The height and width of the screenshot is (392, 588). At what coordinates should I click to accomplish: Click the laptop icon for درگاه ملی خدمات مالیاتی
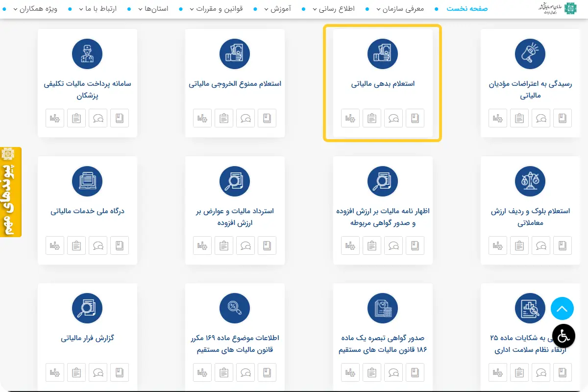click(x=87, y=181)
